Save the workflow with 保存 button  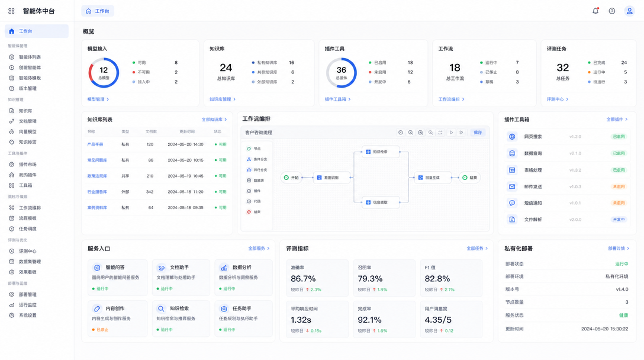coord(478,133)
